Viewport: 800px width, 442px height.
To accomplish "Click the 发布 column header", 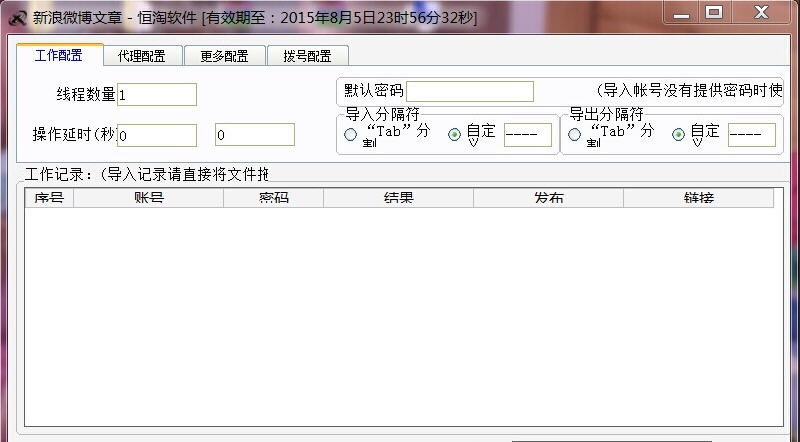I will tap(548, 198).
